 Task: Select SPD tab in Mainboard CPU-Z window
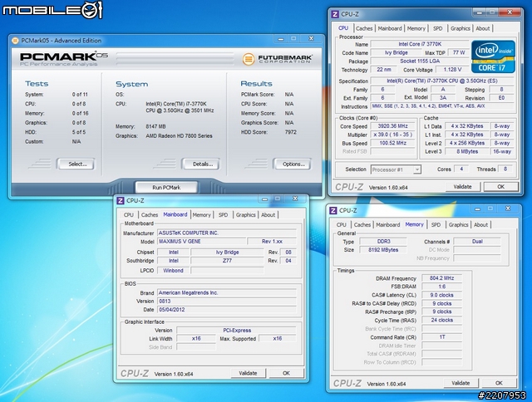(223, 215)
